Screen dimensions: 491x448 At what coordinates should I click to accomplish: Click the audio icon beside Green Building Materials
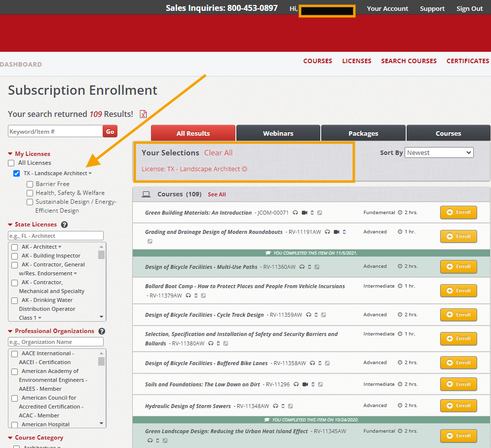pos(296,213)
